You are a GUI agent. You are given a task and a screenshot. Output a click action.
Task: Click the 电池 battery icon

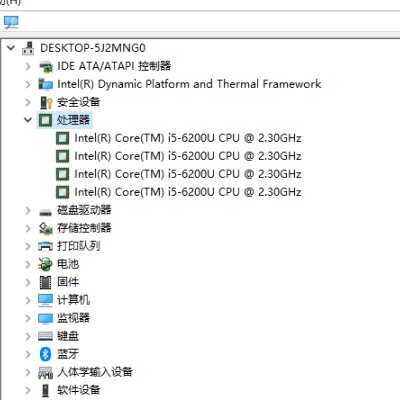45,265
